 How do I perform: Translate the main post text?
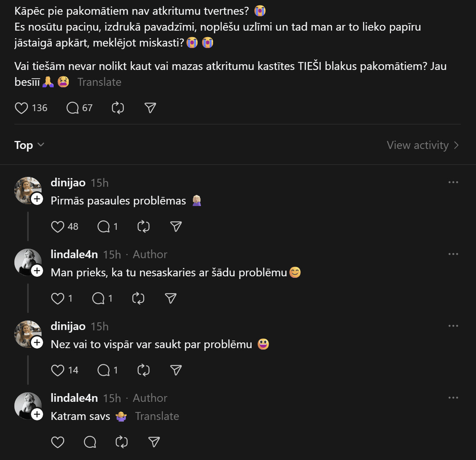click(99, 82)
